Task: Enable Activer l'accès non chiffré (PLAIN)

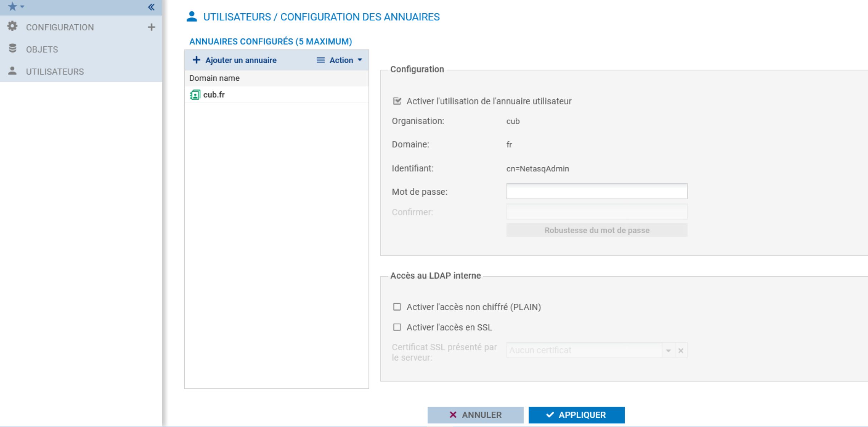Action: point(397,307)
